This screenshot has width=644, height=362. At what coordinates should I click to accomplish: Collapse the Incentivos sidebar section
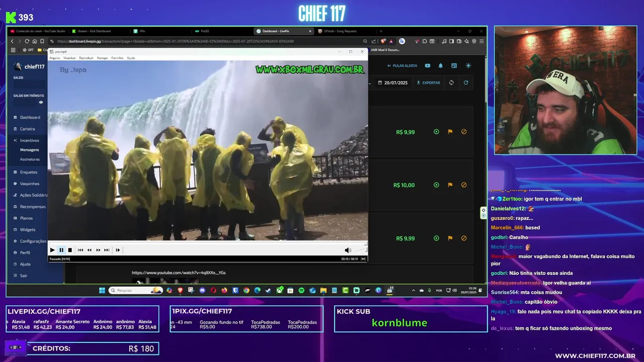29,140
